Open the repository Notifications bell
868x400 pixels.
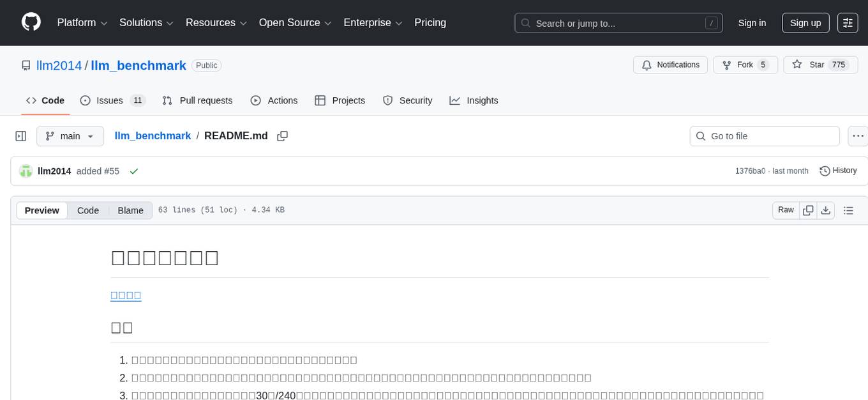pos(670,65)
